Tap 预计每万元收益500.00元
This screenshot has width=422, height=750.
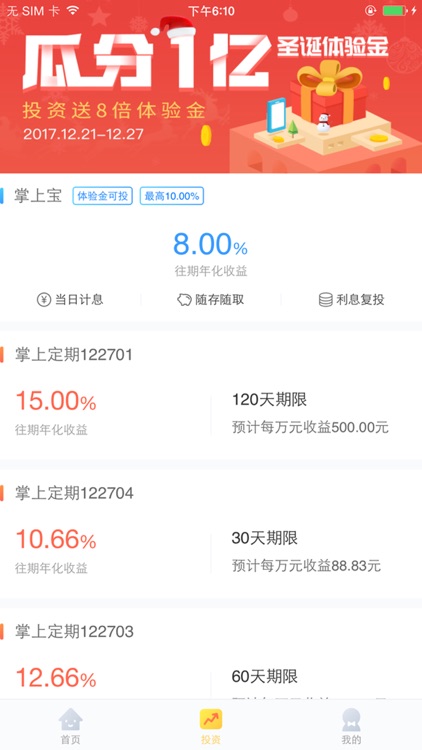(x=310, y=427)
